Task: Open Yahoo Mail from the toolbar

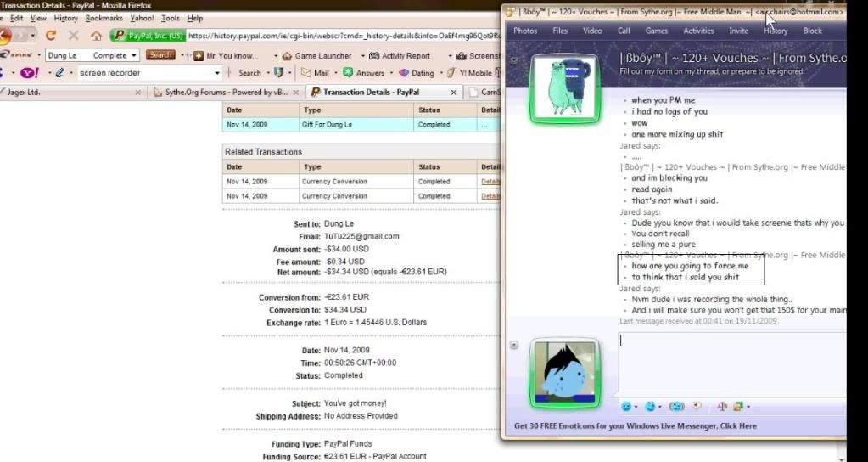Action: click(315, 72)
